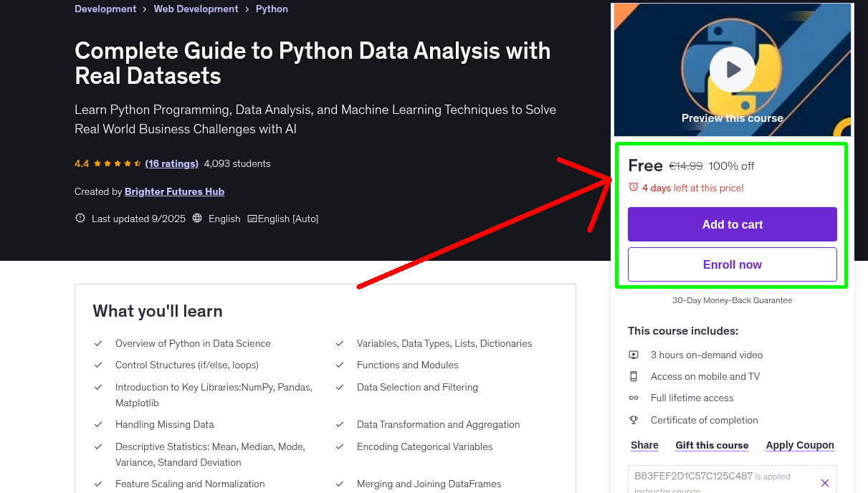
Task: Select the Python breadcrumb link
Action: click(272, 9)
